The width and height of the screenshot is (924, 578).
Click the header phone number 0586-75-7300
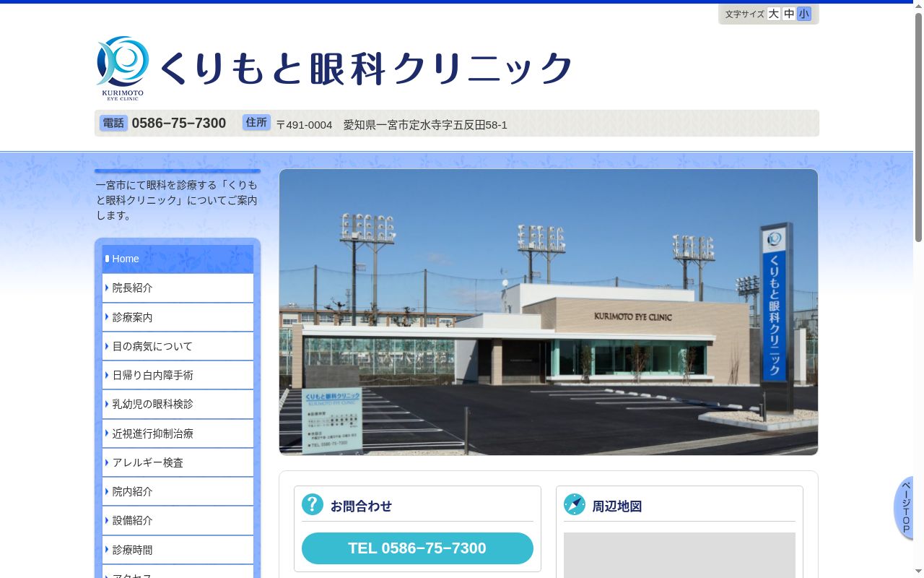179,124
